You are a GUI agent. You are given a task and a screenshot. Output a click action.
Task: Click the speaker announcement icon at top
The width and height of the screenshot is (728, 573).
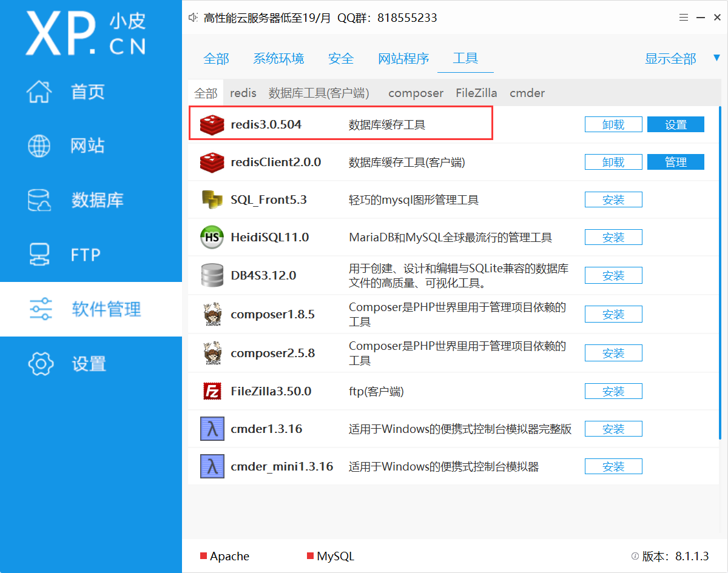tap(194, 18)
